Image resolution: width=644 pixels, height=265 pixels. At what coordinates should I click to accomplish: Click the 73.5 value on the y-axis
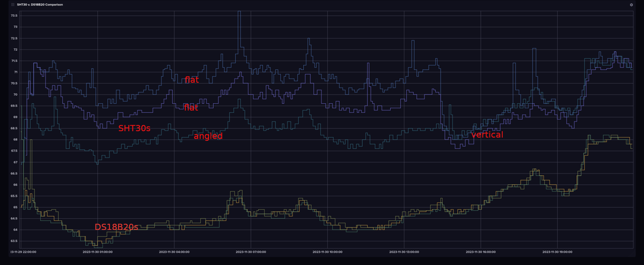[14, 16]
